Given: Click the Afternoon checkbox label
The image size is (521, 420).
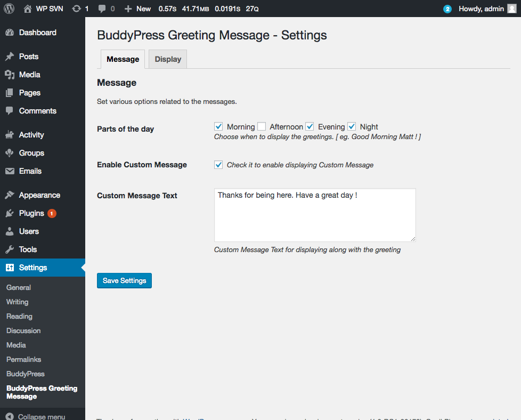Looking at the screenshot, I should pos(286,127).
